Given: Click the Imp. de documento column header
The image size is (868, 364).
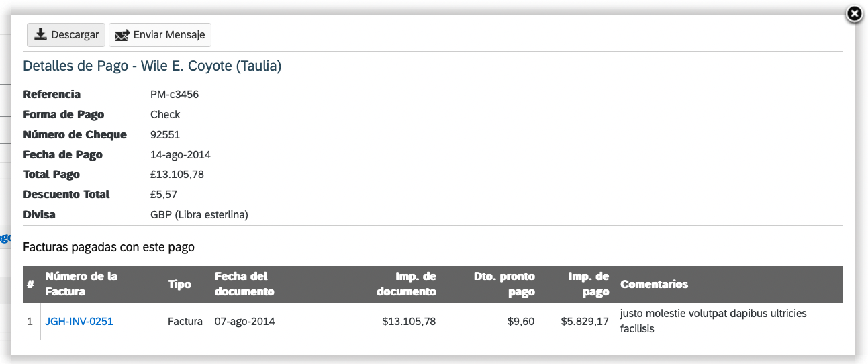Looking at the screenshot, I should click(x=406, y=284).
